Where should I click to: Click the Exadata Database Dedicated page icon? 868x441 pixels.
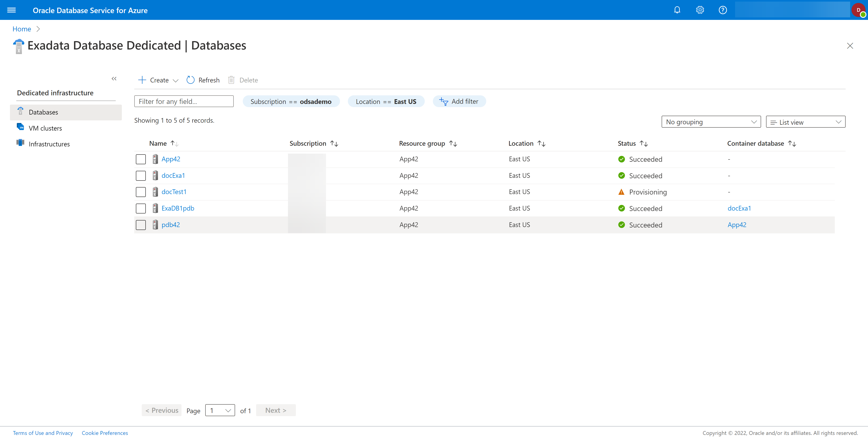click(x=19, y=46)
